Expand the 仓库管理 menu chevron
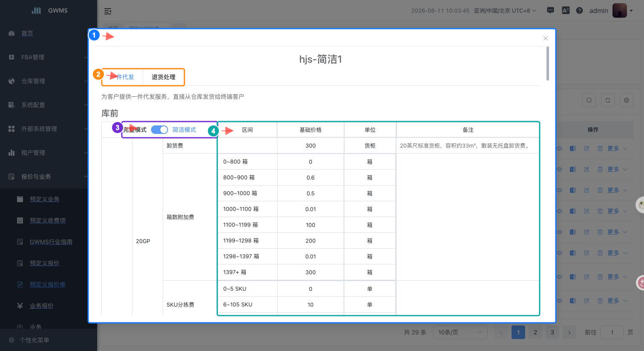 (86, 81)
